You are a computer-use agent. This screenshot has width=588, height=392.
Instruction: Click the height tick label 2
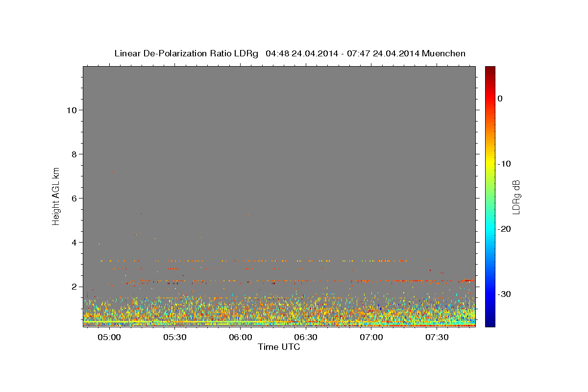pyautogui.click(x=74, y=287)
